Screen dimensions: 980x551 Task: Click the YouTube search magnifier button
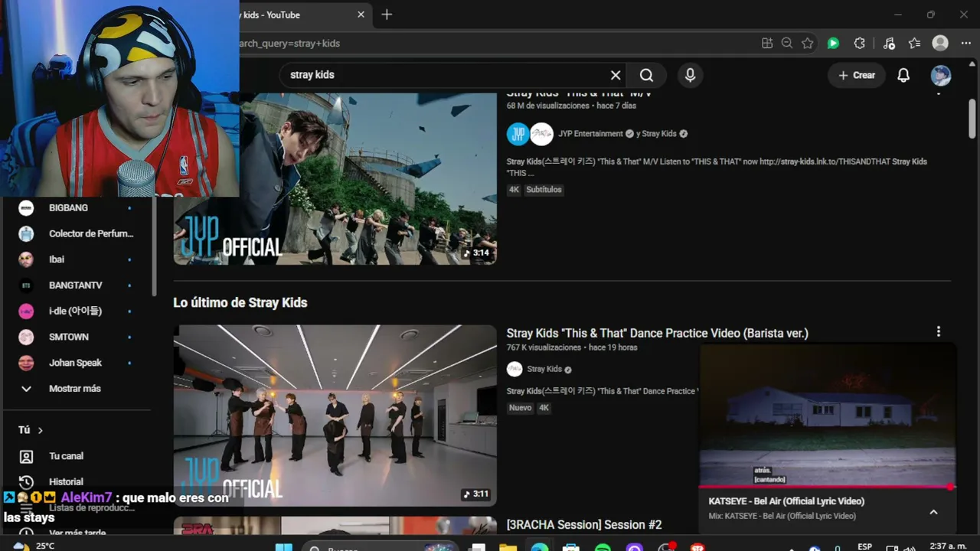(646, 75)
